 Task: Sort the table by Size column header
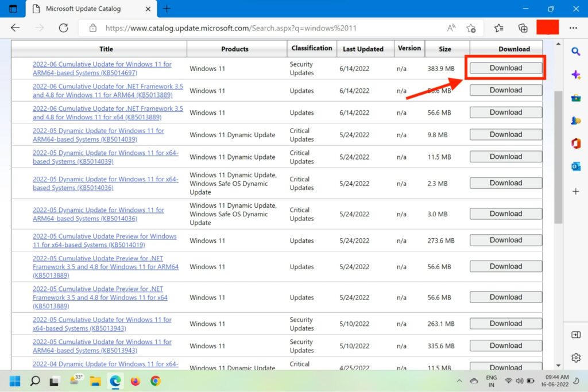pos(445,49)
